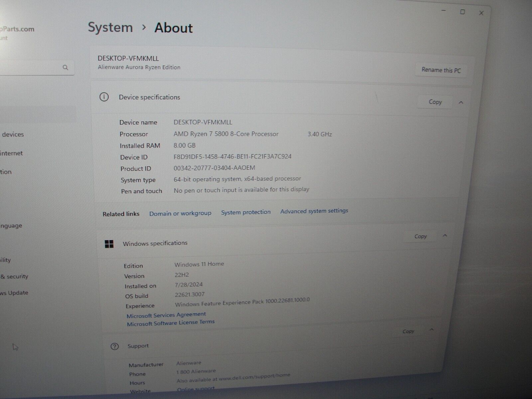532x399 pixels.
Task: Click the search magnifier icon in sidebar
Action: point(66,67)
